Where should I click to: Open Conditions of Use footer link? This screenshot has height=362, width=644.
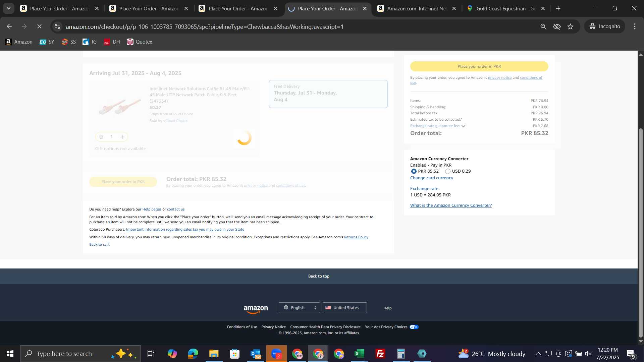[242, 327]
